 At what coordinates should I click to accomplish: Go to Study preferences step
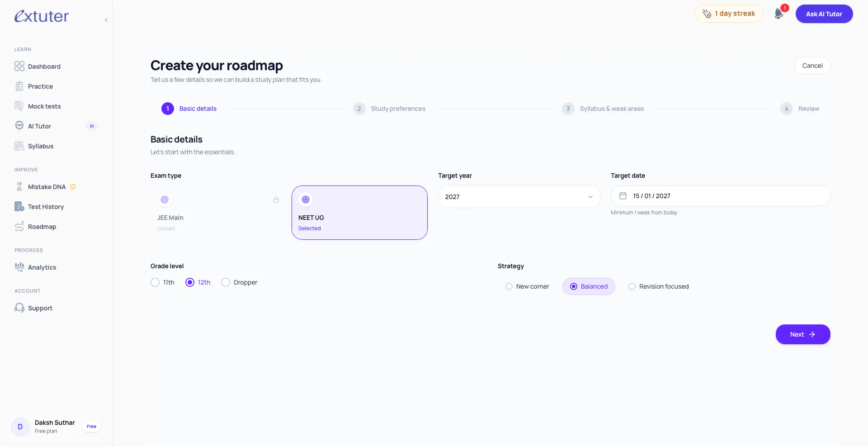click(x=389, y=109)
